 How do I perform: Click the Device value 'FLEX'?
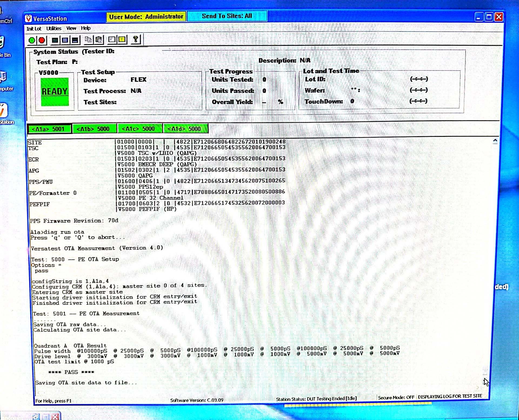pyautogui.click(x=138, y=80)
